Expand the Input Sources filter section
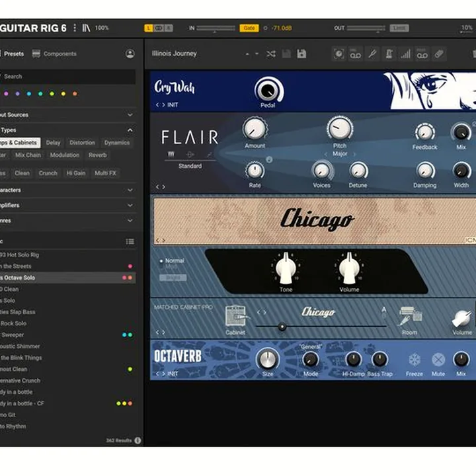The width and height of the screenshot is (476, 476). [67, 115]
